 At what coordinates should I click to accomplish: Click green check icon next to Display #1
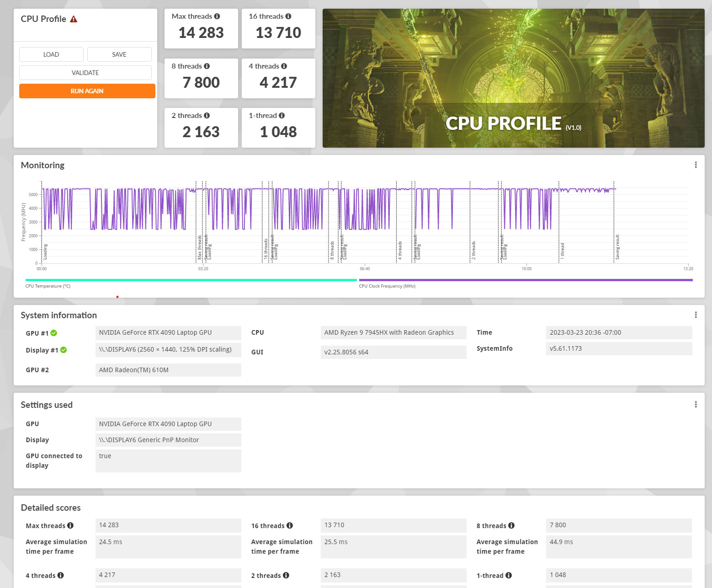pos(64,350)
